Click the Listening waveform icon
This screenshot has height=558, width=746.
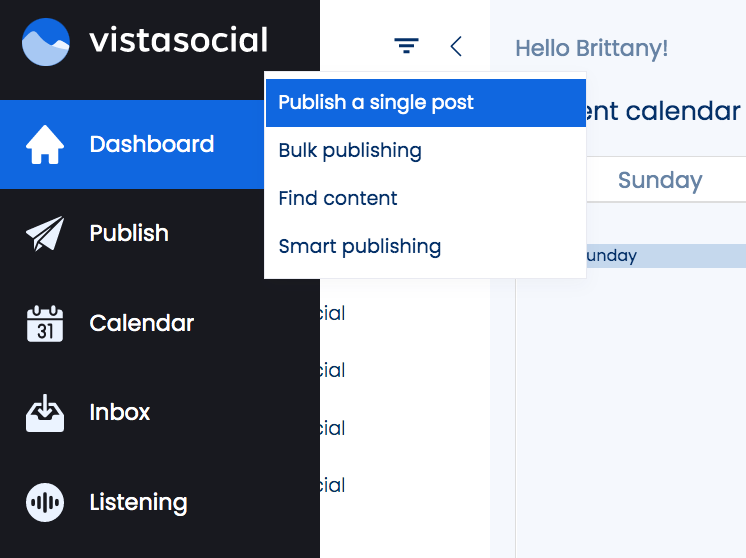point(45,502)
